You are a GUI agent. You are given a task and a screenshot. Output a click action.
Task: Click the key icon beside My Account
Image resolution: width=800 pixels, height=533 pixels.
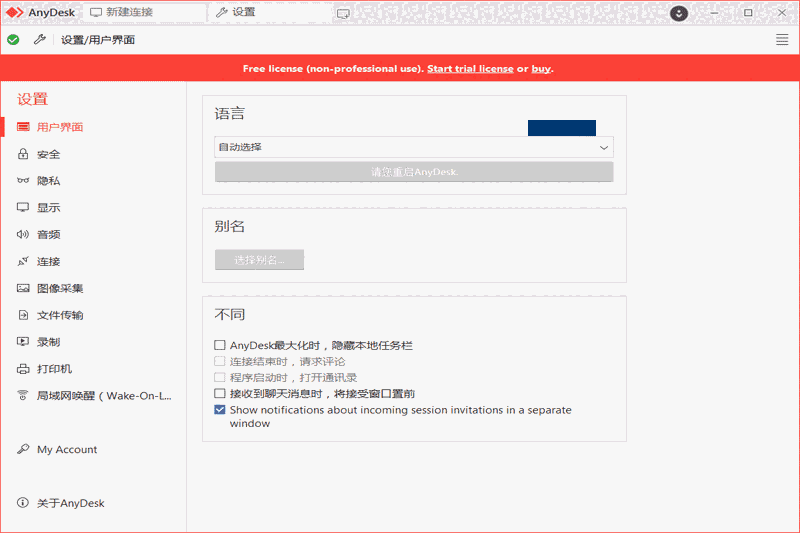tap(23, 449)
